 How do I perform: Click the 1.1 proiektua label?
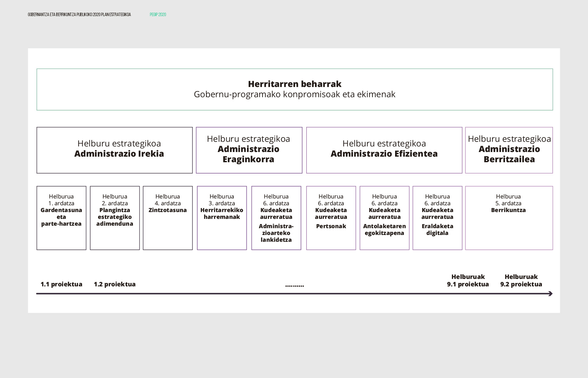(x=61, y=284)
